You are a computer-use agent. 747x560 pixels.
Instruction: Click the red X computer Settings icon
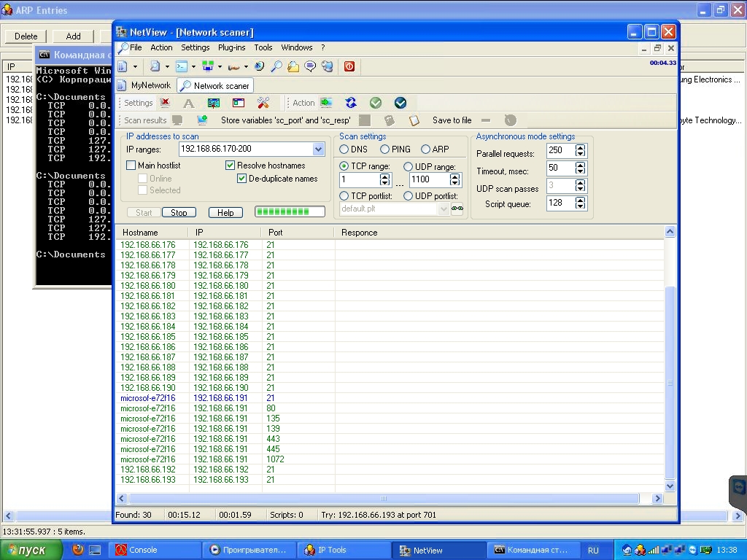(165, 102)
